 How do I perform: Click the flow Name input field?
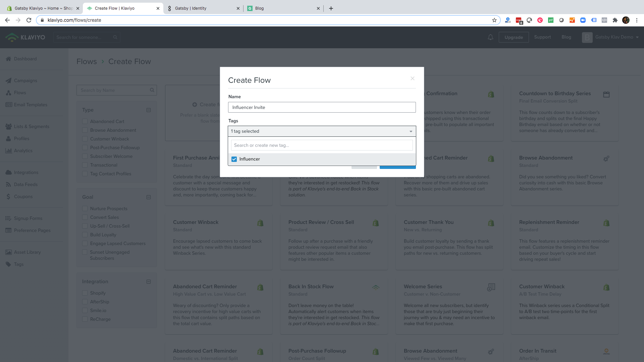pos(322,107)
